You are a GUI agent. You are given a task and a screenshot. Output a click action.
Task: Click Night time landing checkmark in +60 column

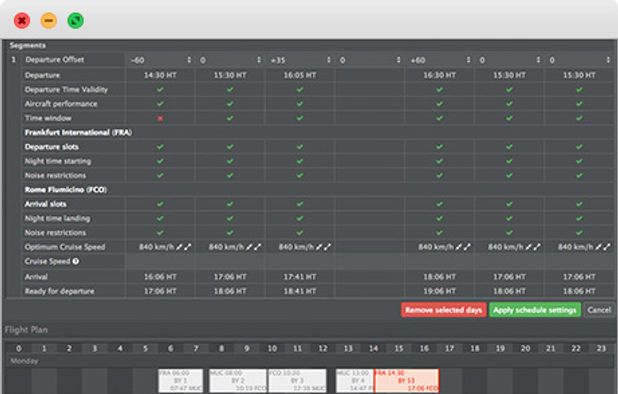[440, 218]
